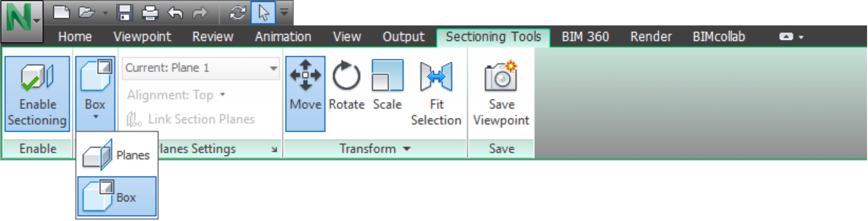Screen dimensions: 868x221
Task: Open the Current: Plane 1 dropdown
Action: click(x=201, y=69)
